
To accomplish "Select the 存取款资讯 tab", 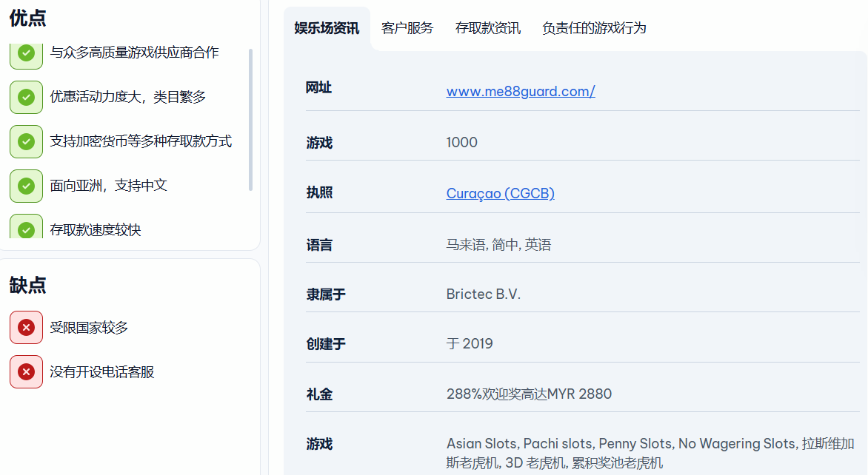I will [x=488, y=28].
